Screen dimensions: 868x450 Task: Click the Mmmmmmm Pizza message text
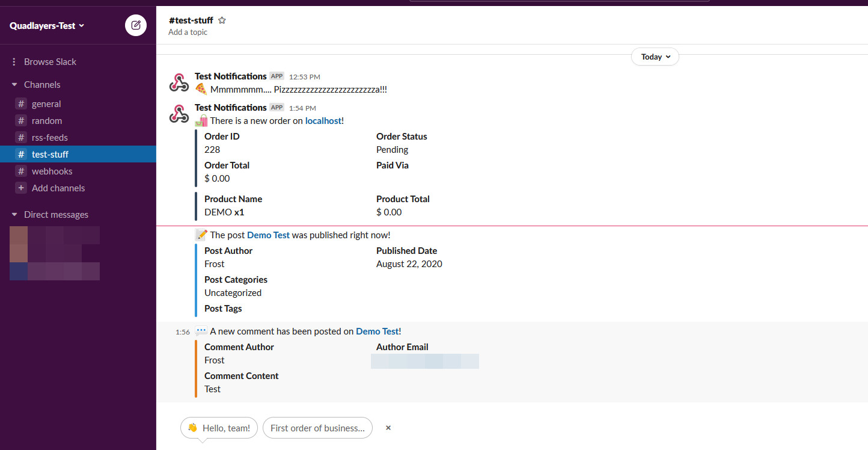pos(299,90)
